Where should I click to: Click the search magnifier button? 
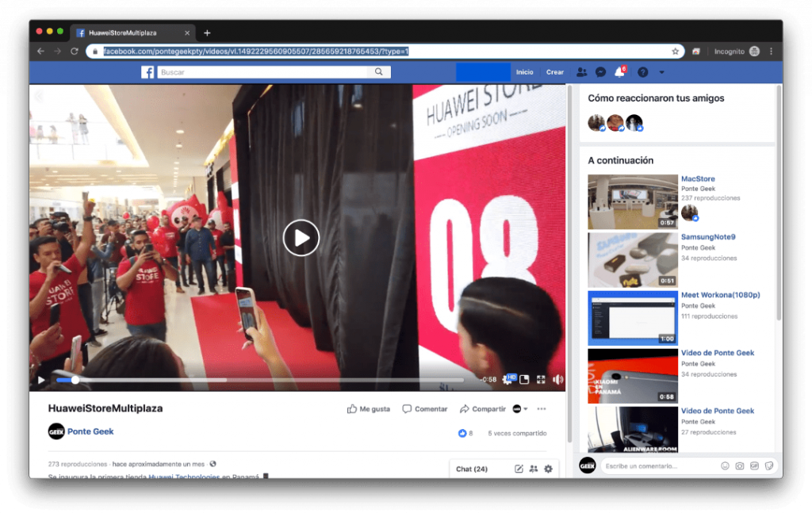[x=378, y=72]
